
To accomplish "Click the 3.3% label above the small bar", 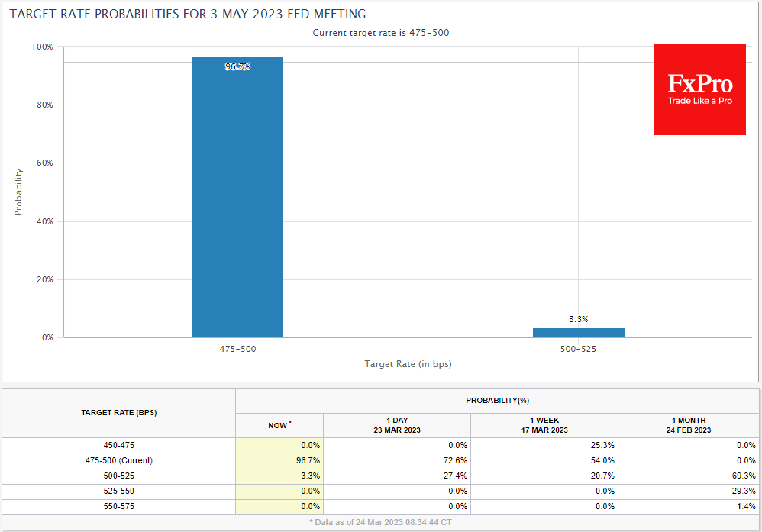I will tap(578, 319).
